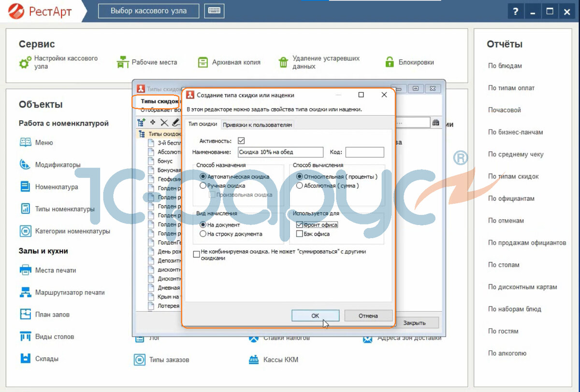Click Отмена button in dialog
The height and width of the screenshot is (392, 580).
coord(368,316)
